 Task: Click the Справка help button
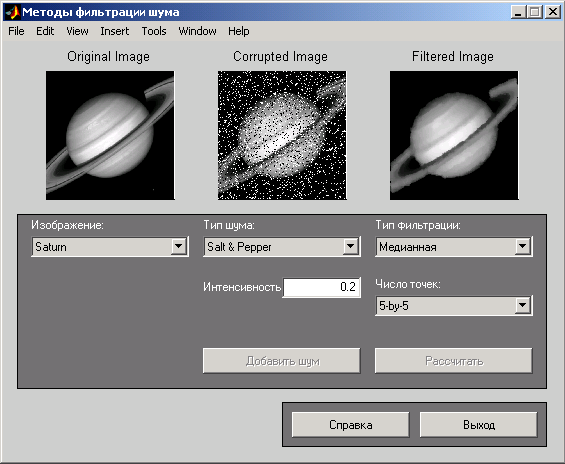tap(351, 425)
